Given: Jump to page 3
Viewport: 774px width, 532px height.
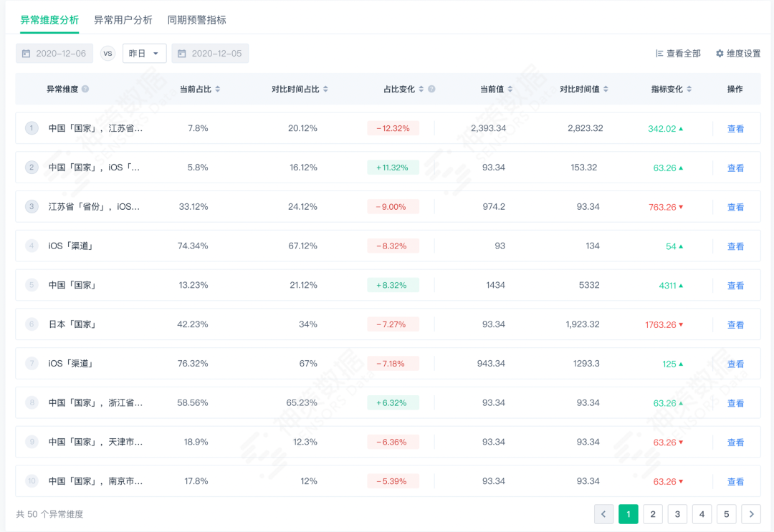Looking at the screenshot, I should point(677,514).
